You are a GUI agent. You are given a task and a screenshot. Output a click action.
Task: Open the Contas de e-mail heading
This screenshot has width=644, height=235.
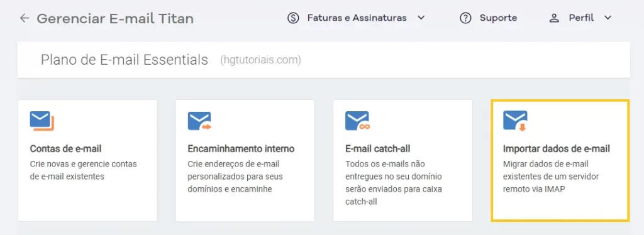coord(65,148)
